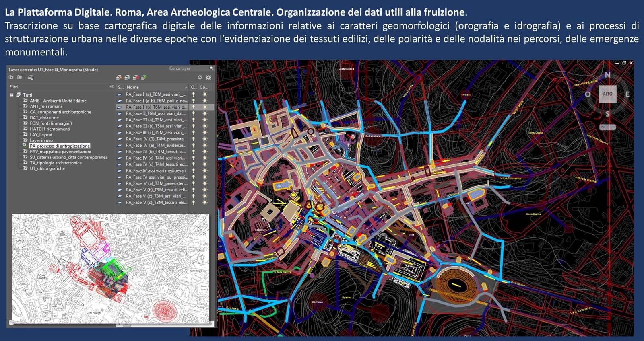
Task: Click the WCS dropdown below the ViewCube
Action: pyautogui.click(x=607, y=127)
